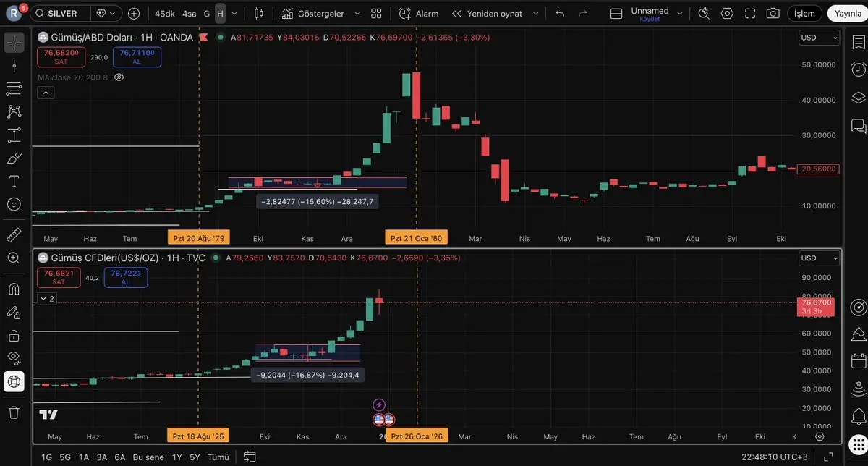Screen dimensions: 868x466
Task: Open indicator templates grid icon
Action: (376, 14)
